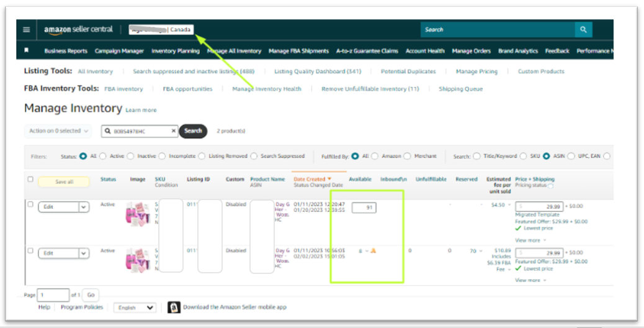Open Brand Analytics menu
The height and width of the screenshot is (328, 644).
(518, 51)
